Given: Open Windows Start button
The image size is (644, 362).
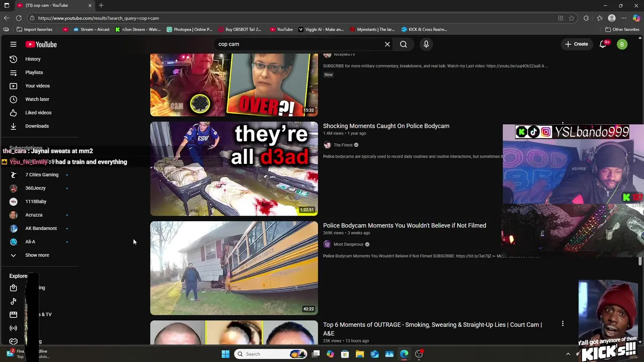Looking at the screenshot, I should tap(225, 354).
